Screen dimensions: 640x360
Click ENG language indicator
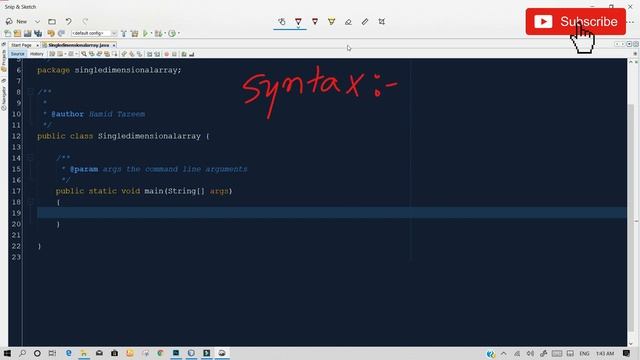584,353
